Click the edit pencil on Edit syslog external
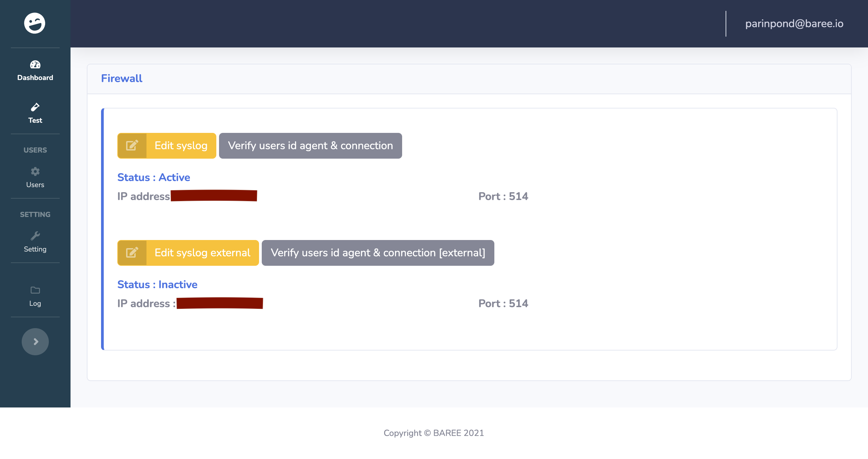868x459 pixels. point(132,253)
